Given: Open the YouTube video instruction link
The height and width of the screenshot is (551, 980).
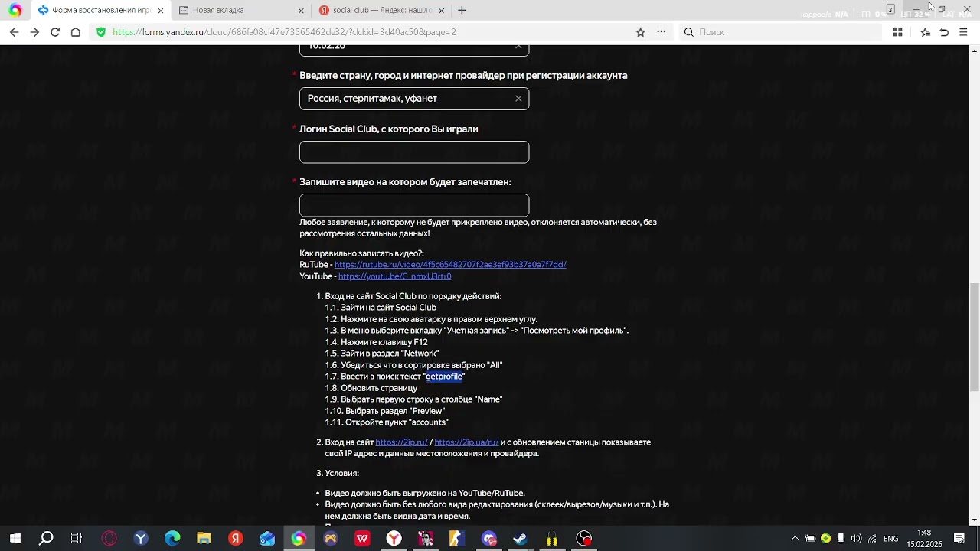Looking at the screenshot, I should tap(394, 276).
